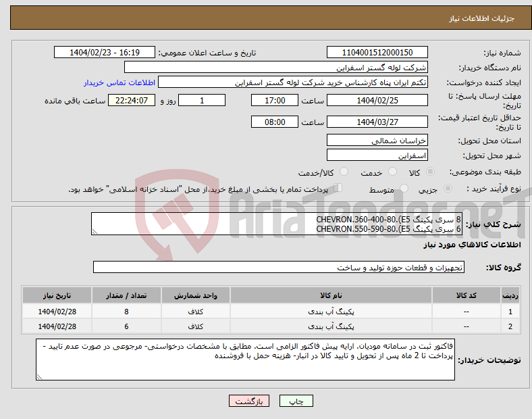Click the response deadline date 1404/02/25
532x419 pixels.
377,101
